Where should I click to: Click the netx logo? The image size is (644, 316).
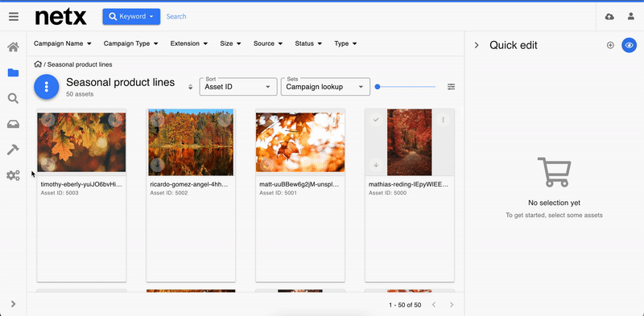[61, 17]
